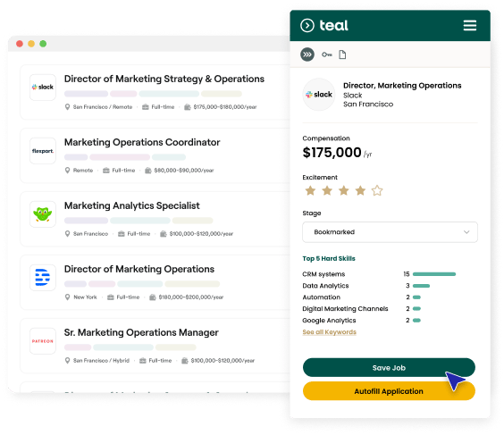Set excitement to two stars
This screenshot has height=435, width=504.
327,190
